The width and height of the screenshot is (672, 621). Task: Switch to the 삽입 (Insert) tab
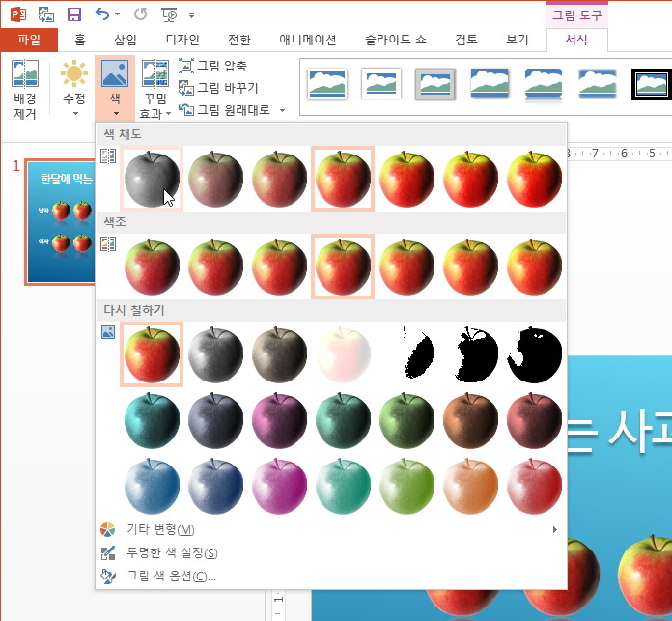126,40
